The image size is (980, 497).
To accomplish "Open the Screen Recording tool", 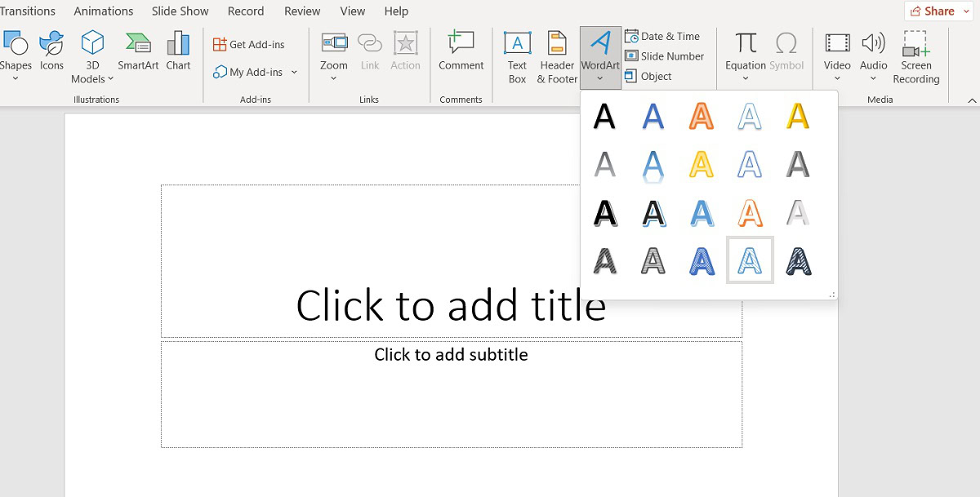I will 915,57.
